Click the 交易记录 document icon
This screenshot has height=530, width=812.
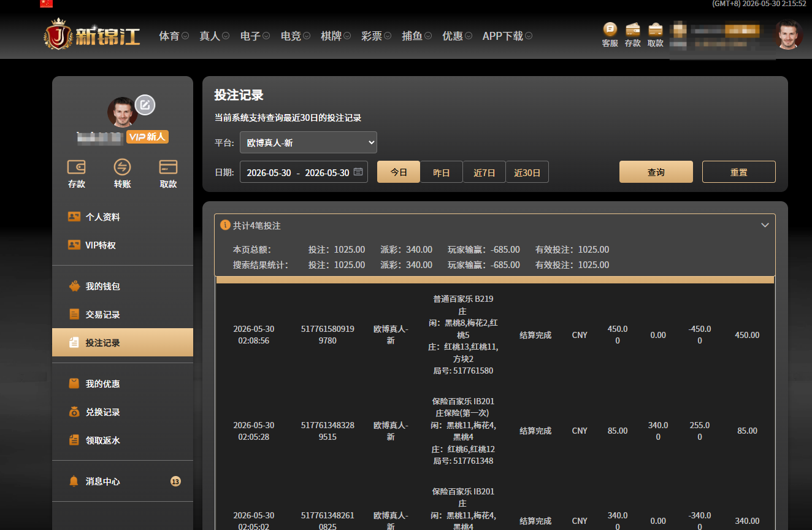[74, 314]
